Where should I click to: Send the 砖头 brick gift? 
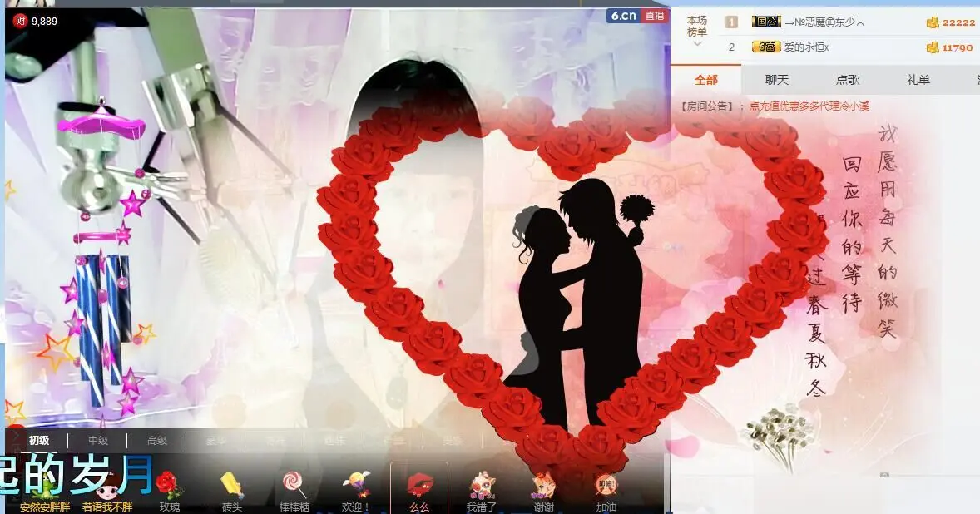point(232,491)
